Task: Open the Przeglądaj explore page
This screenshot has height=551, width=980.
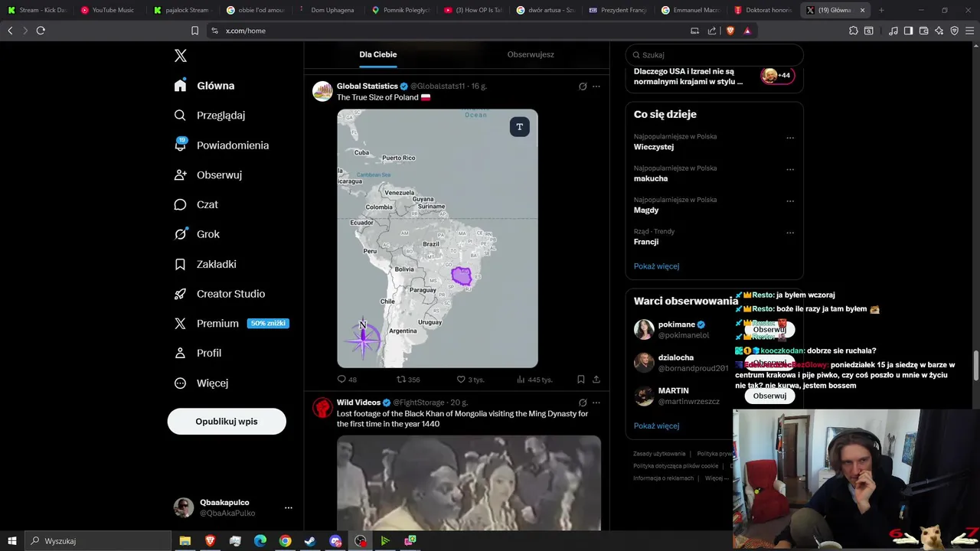Action: pyautogui.click(x=210, y=116)
